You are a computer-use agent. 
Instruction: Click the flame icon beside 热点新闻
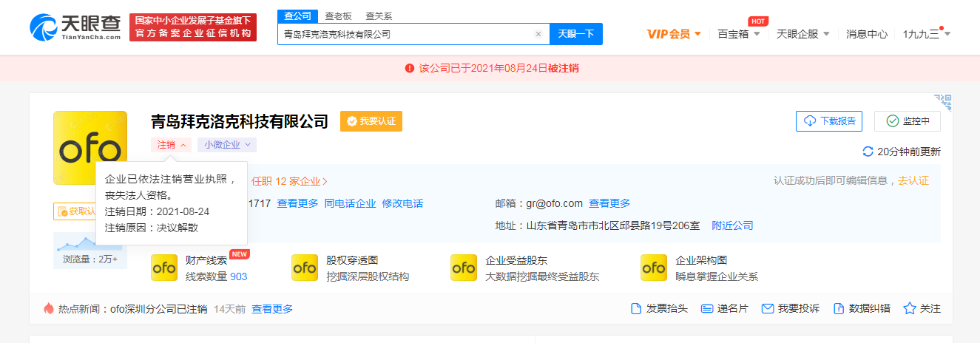click(49, 308)
